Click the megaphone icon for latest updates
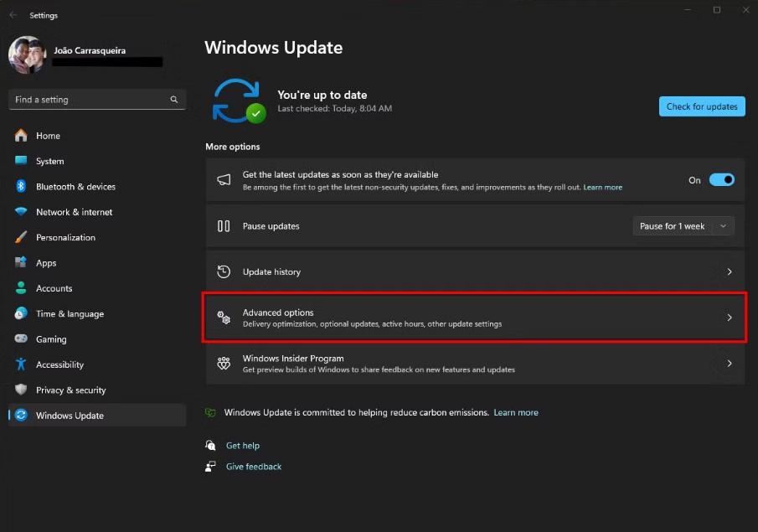The height and width of the screenshot is (532, 758). point(224,180)
